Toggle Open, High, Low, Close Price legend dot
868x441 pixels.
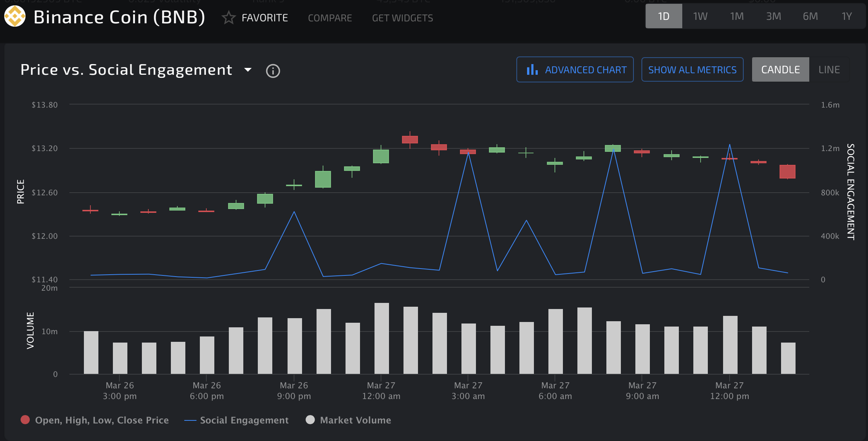click(25, 420)
